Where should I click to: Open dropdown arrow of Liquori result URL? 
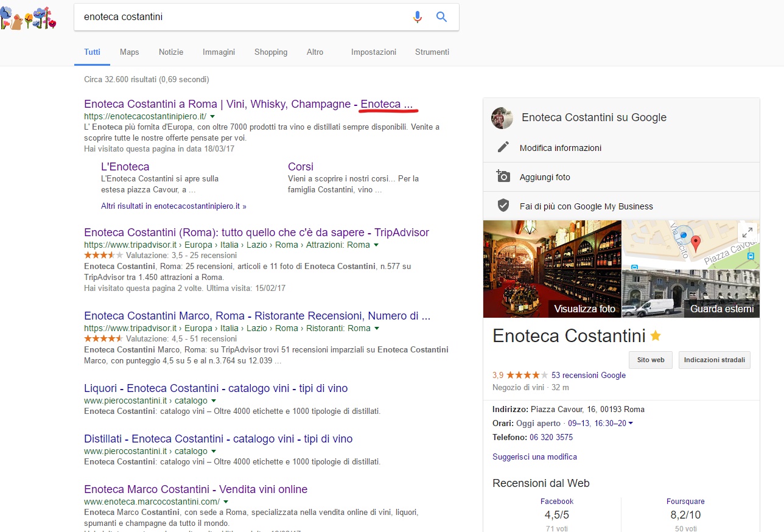click(x=213, y=401)
